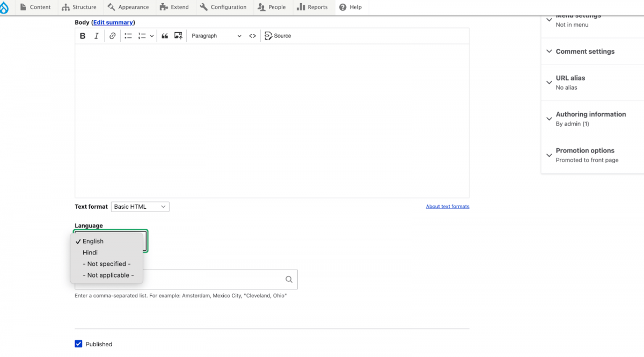The width and height of the screenshot is (644, 357).
Task: Expand the Menu settings section
Action: point(592,20)
